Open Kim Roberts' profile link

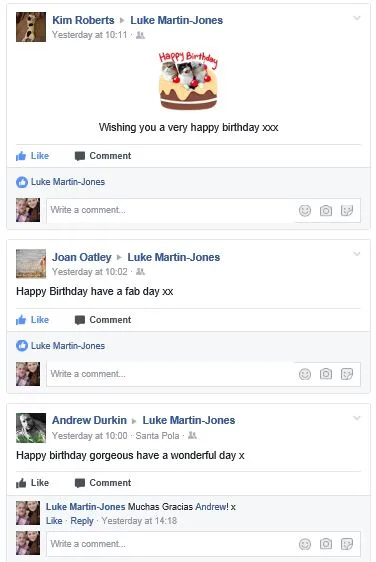point(83,20)
